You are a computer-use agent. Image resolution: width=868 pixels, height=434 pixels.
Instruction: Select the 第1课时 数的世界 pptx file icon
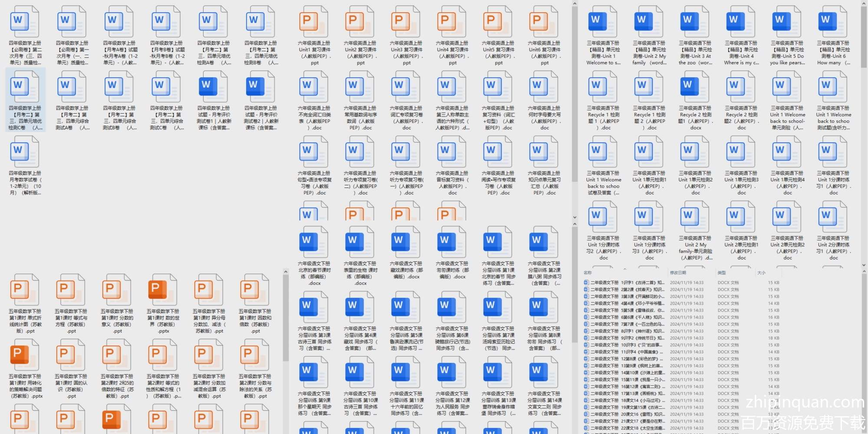163,290
